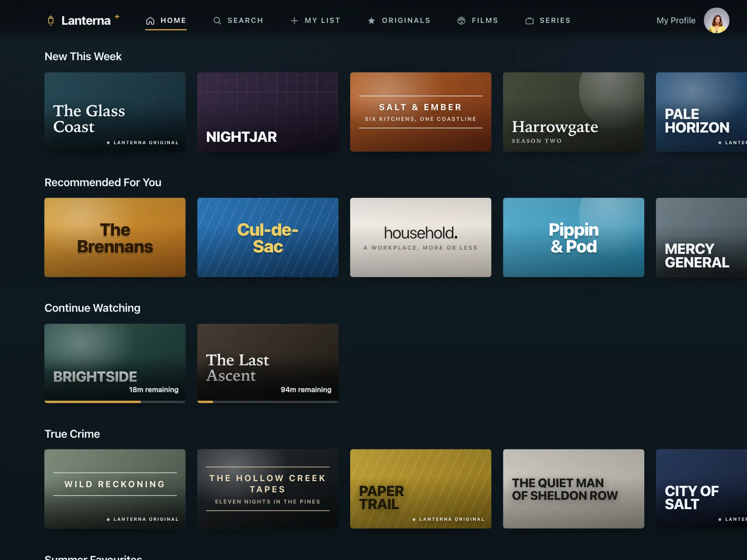The height and width of the screenshot is (560, 747).
Task: Click 'A WORKPLACE, MORE OR LESS' tagline
Action: coord(421,248)
